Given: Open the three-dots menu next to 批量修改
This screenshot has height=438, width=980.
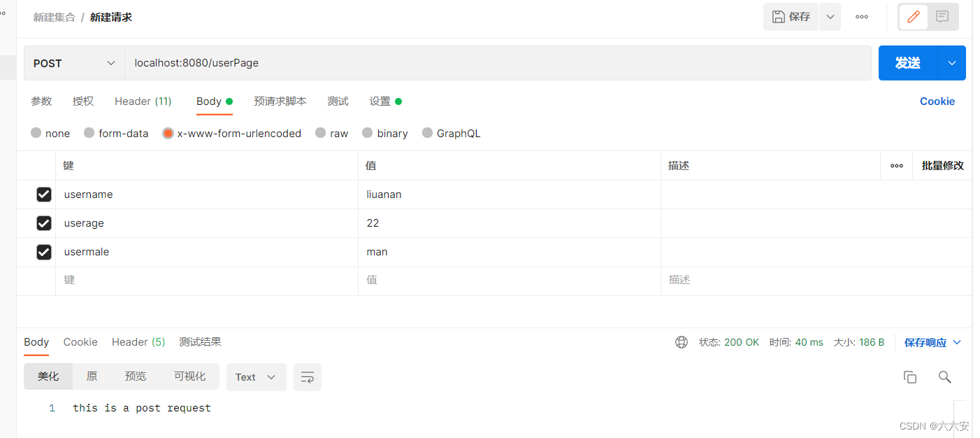Looking at the screenshot, I should point(897,165).
